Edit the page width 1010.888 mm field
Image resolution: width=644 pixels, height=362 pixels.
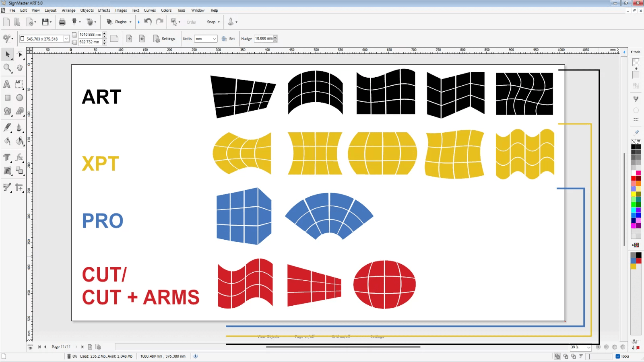(x=90, y=35)
